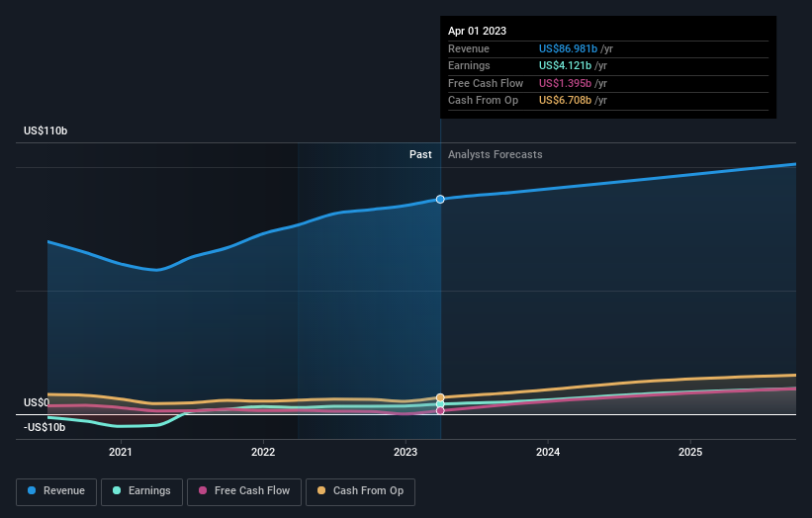This screenshot has width=812, height=518.
Task: Toggle the Cash From Op legend series
Action: 360,491
